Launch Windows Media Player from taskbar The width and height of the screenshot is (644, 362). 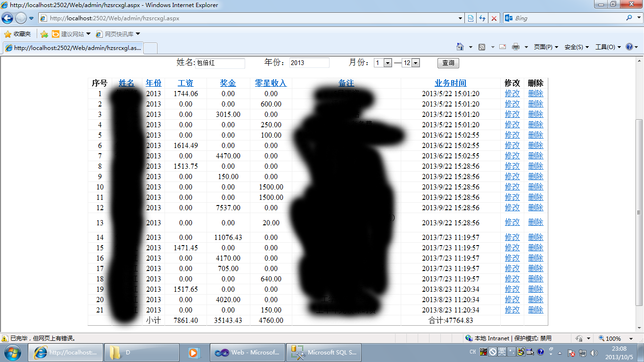point(194,353)
